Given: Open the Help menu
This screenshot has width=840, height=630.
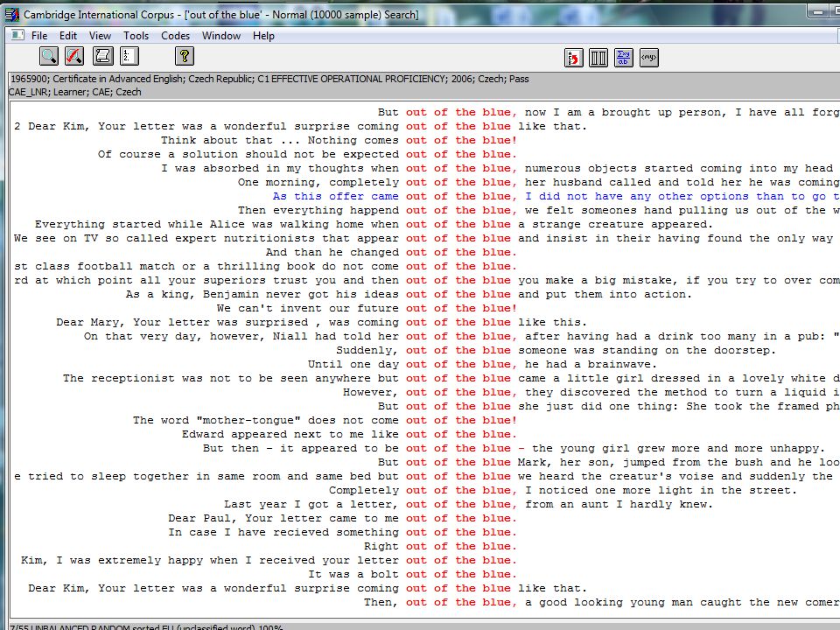Looking at the screenshot, I should click(263, 36).
